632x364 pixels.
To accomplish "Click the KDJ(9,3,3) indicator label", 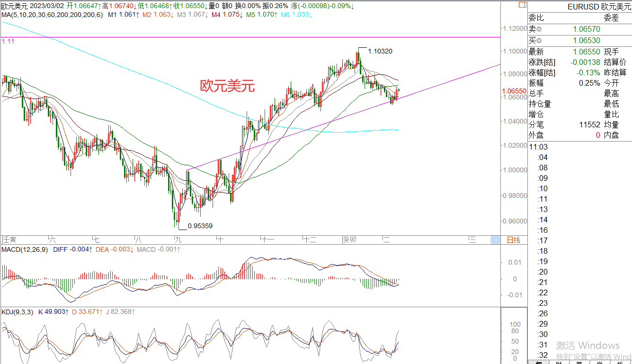I will click(x=17, y=311).
